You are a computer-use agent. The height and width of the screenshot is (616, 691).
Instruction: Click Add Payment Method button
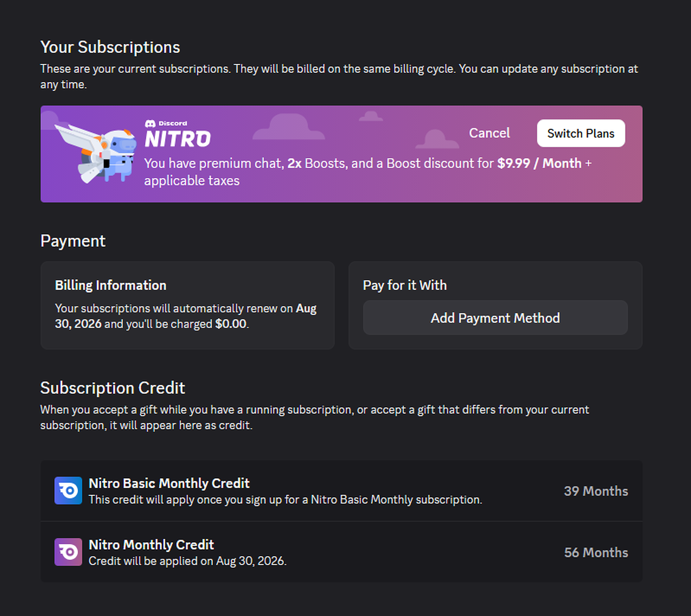(x=495, y=318)
